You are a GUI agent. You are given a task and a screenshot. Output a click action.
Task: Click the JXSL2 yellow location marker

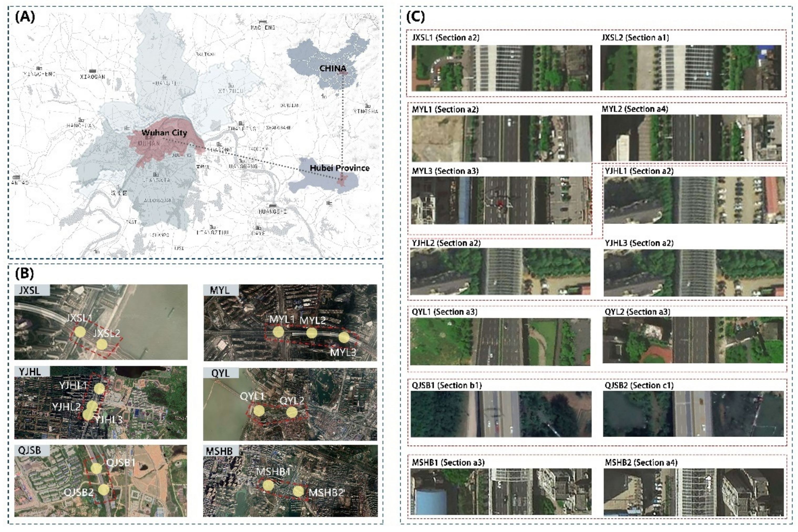click(x=102, y=344)
